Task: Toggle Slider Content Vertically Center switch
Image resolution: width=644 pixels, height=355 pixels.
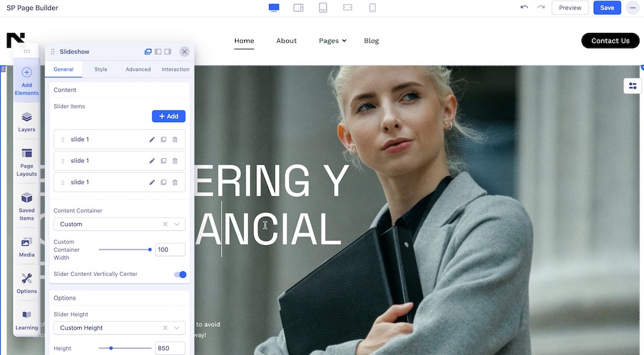Action: (x=180, y=275)
